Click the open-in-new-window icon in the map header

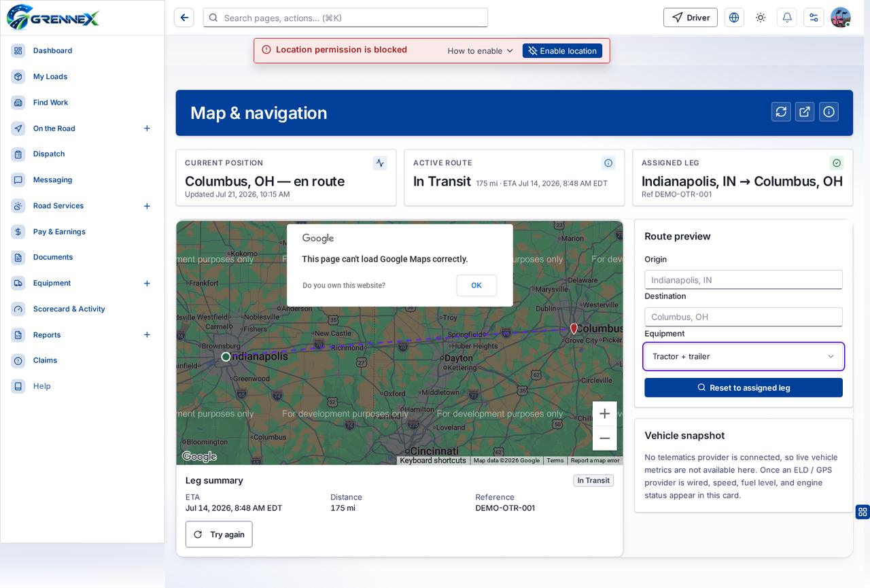[805, 111]
